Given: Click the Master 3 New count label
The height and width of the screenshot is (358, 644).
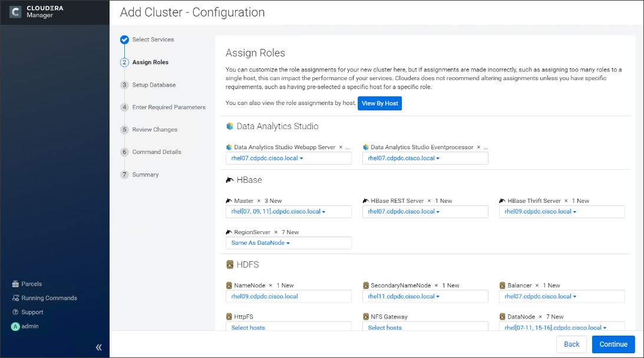Looking at the screenshot, I should point(273,201).
